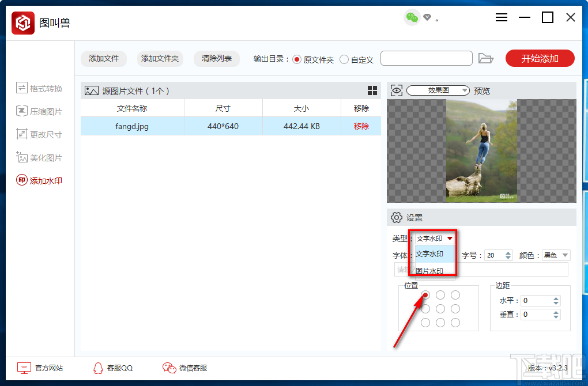This screenshot has width=588, height=386.
Task: Click 添加文件夹 add folder button
Action: (160, 58)
